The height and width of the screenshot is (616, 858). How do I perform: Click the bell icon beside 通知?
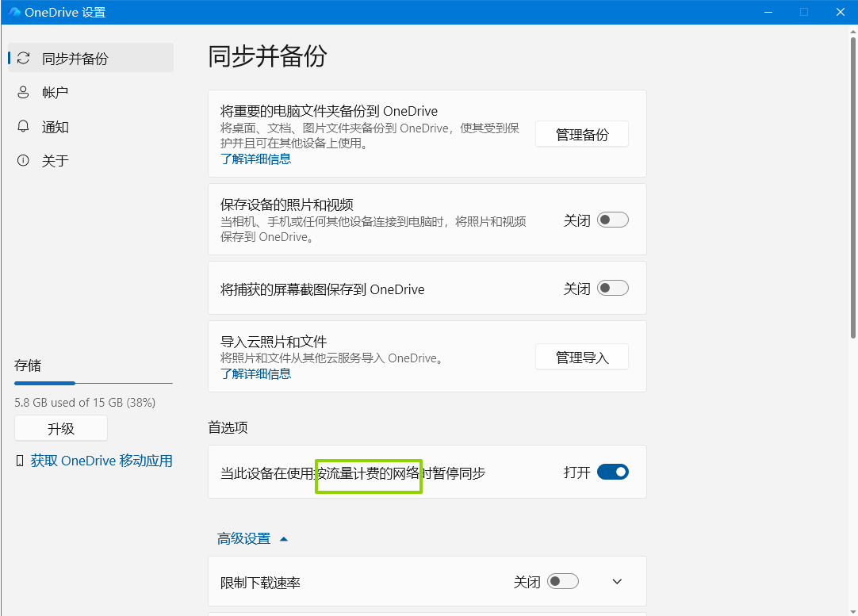click(23, 126)
